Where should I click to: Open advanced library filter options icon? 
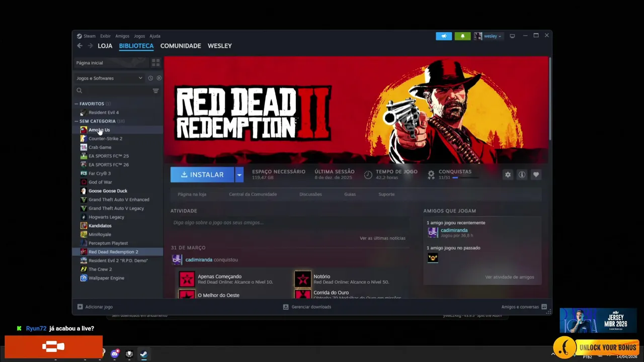[x=155, y=90]
